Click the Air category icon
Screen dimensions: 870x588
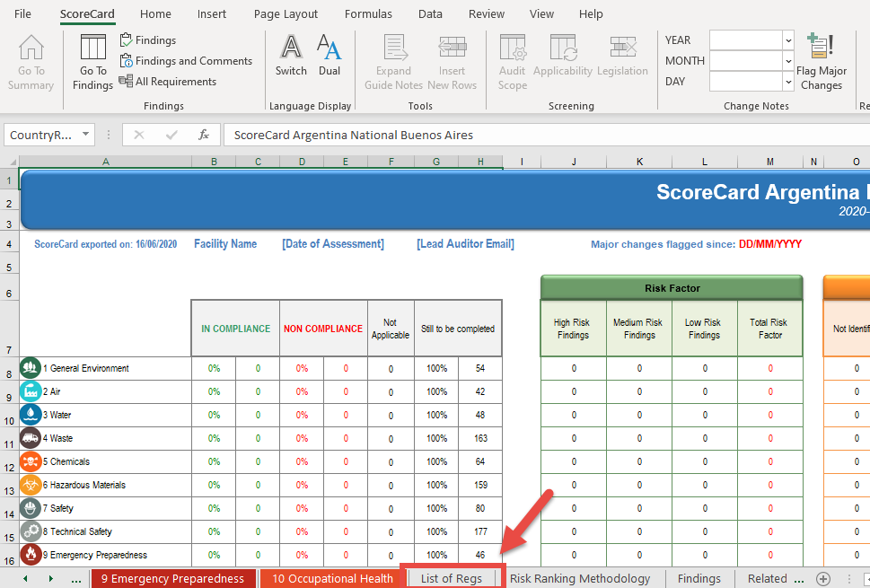31,391
